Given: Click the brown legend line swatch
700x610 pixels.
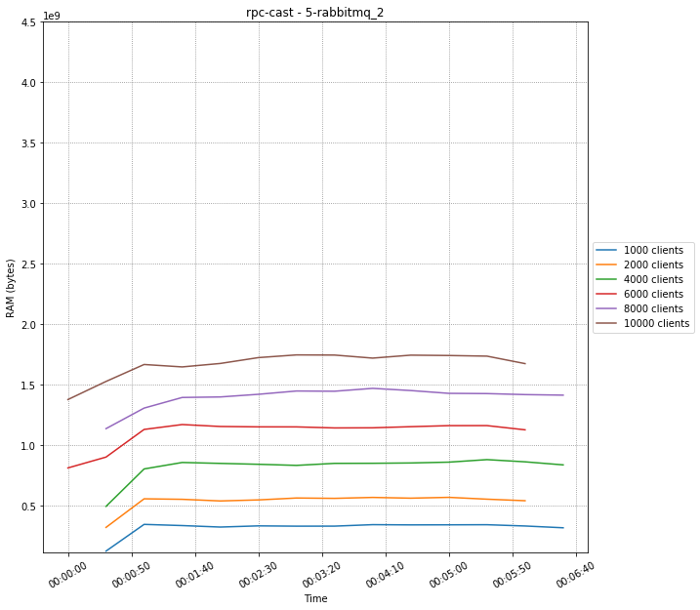Looking at the screenshot, I should tap(607, 324).
